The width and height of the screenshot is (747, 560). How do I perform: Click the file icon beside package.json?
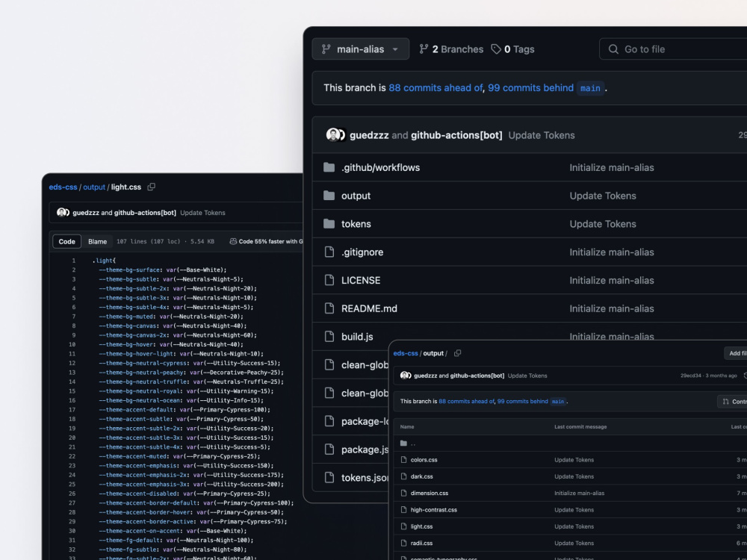point(329,449)
